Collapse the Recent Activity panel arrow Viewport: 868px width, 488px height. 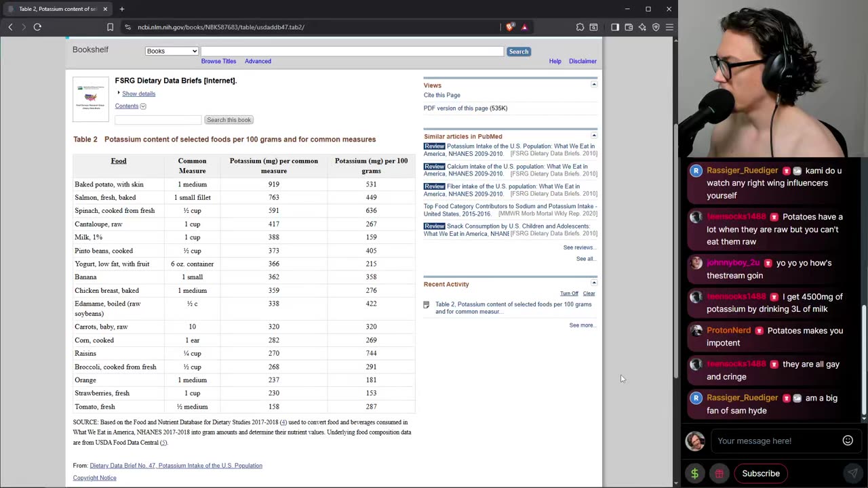[594, 283]
